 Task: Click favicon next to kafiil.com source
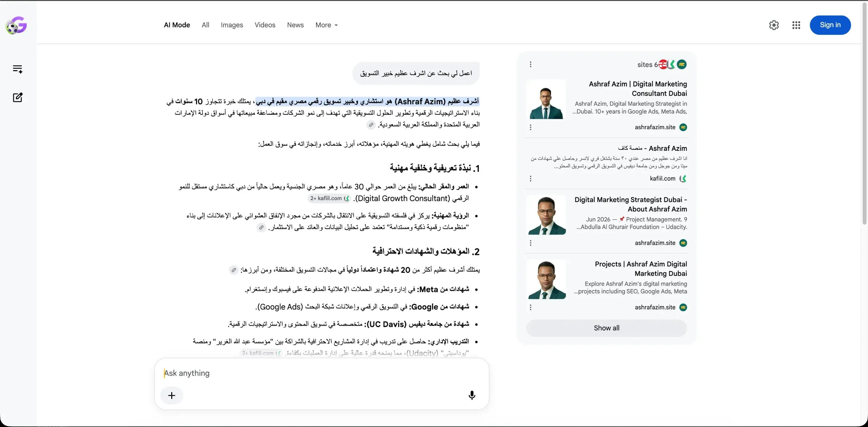tap(683, 179)
